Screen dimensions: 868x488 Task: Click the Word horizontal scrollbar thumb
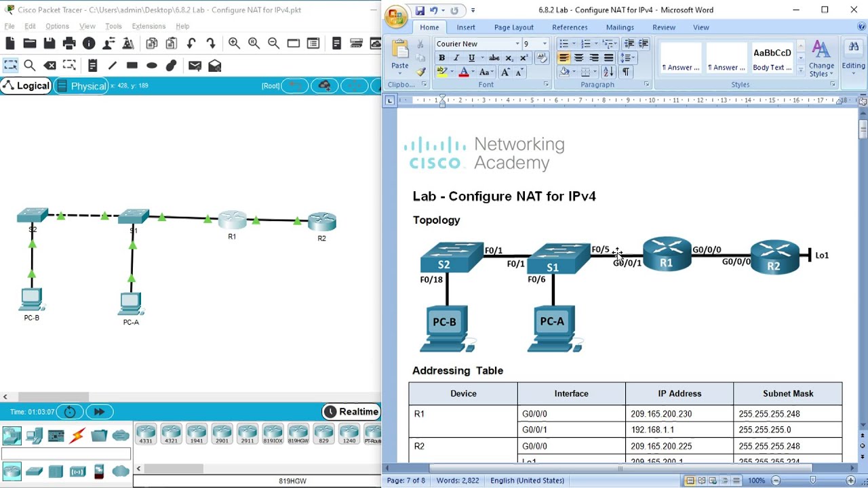tap(620, 468)
